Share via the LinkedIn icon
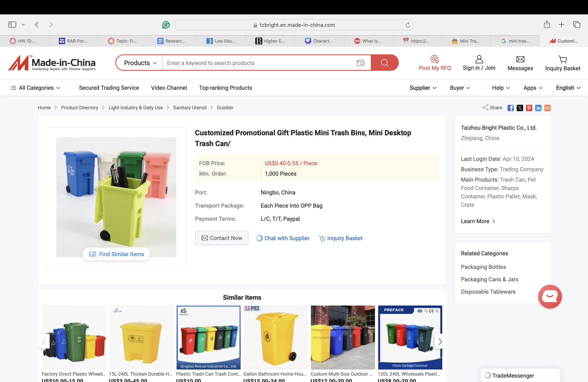This screenshot has height=382, width=588. 538,108
